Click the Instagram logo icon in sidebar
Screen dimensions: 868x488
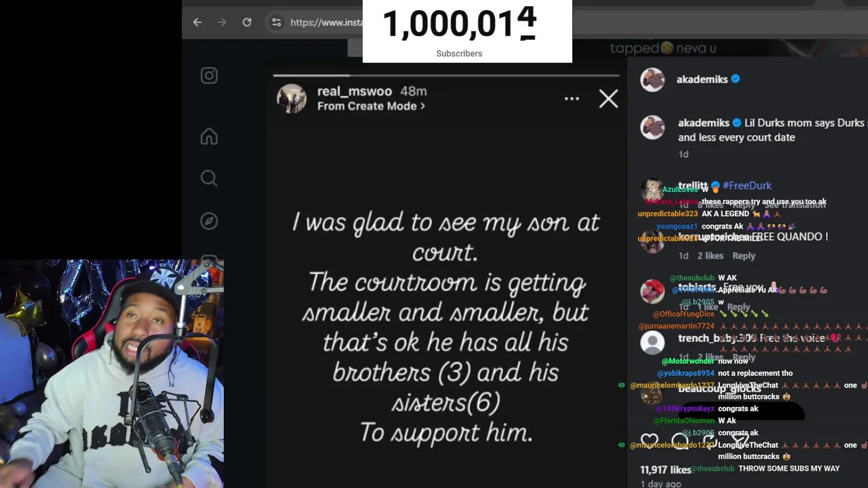tap(209, 76)
